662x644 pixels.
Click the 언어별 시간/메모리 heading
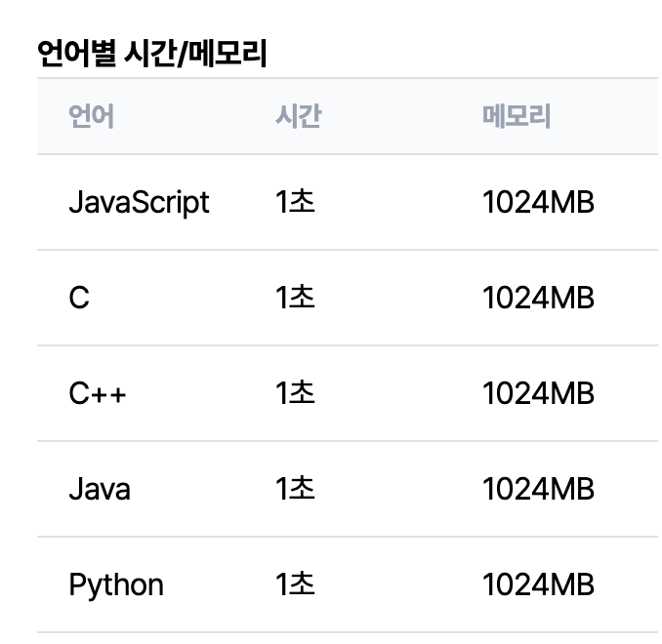152,53
